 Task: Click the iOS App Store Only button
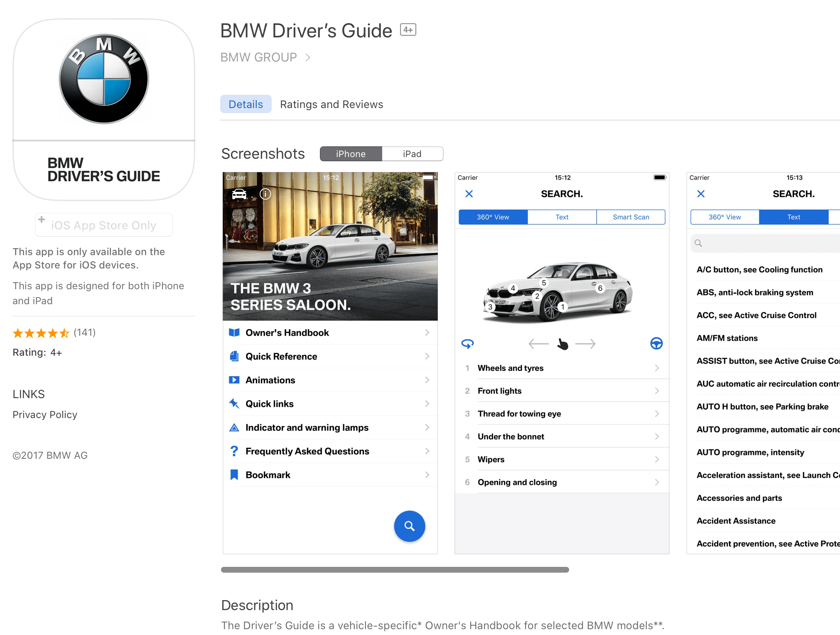point(104,225)
